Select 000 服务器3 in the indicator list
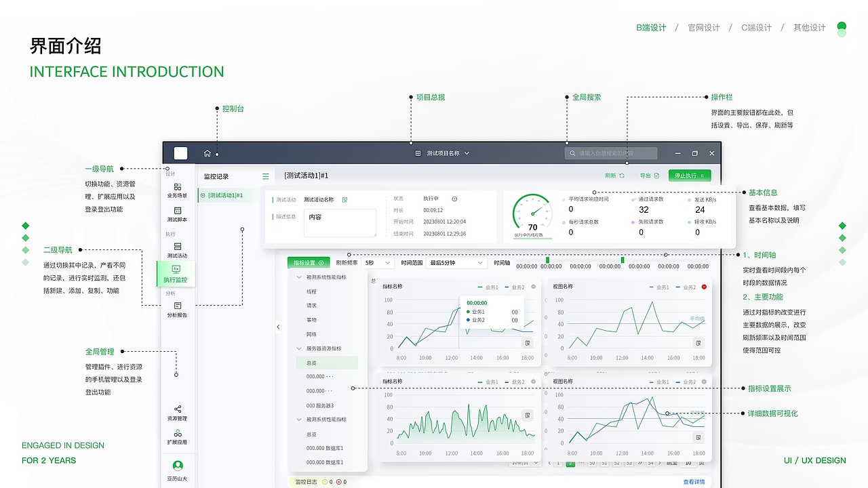This screenshot has width=868, height=488. (320, 405)
